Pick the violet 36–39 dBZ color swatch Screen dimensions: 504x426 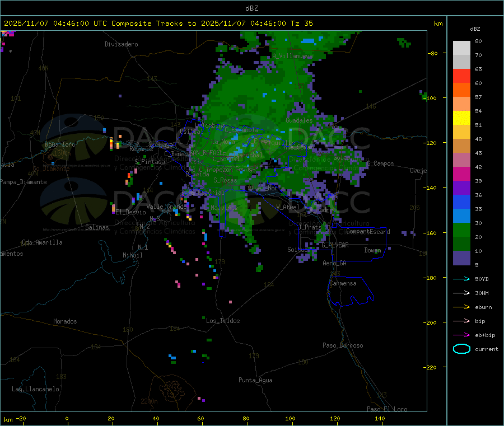(x=461, y=188)
